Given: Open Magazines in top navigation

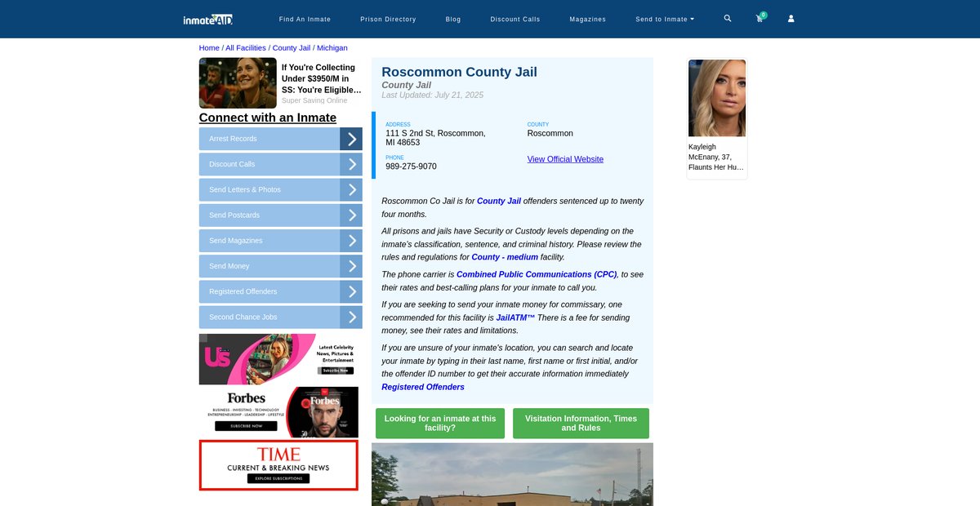Looking at the screenshot, I should (588, 19).
